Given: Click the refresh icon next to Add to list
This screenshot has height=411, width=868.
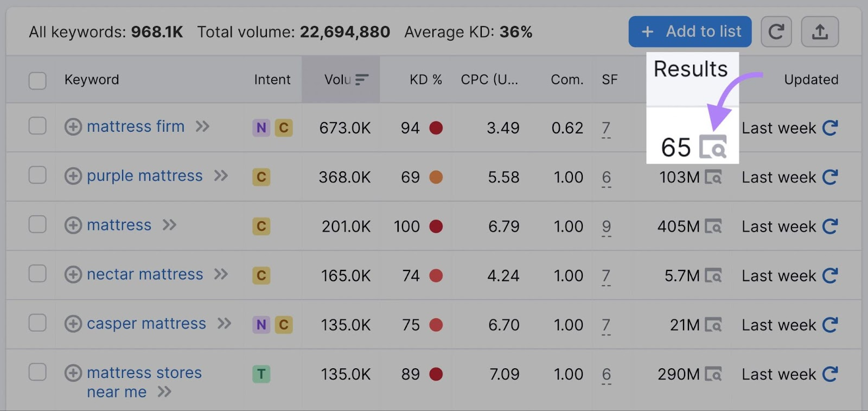Looking at the screenshot, I should coord(776,32).
